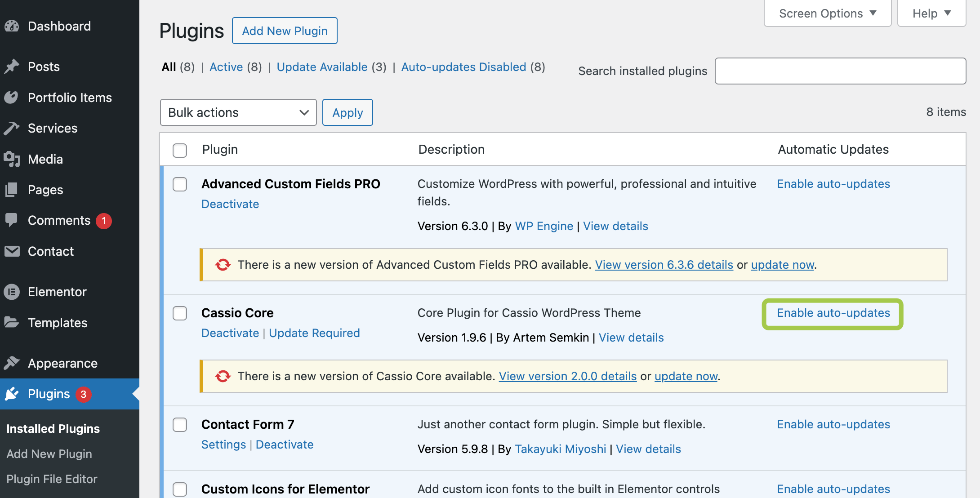Image resolution: width=980 pixels, height=498 pixels.
Task: Tick the Advanced Custom Fields PRO checkbox
Action: coord(180,184)
